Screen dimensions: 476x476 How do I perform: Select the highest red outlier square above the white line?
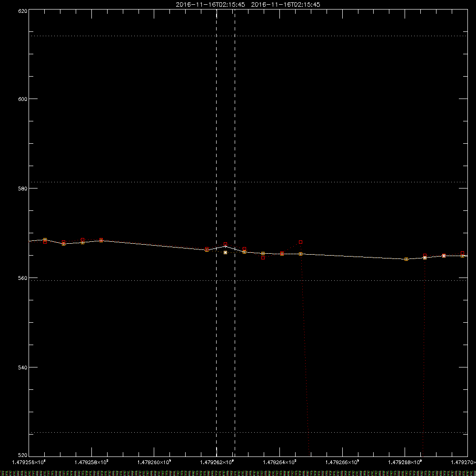[x=300, y=242]
